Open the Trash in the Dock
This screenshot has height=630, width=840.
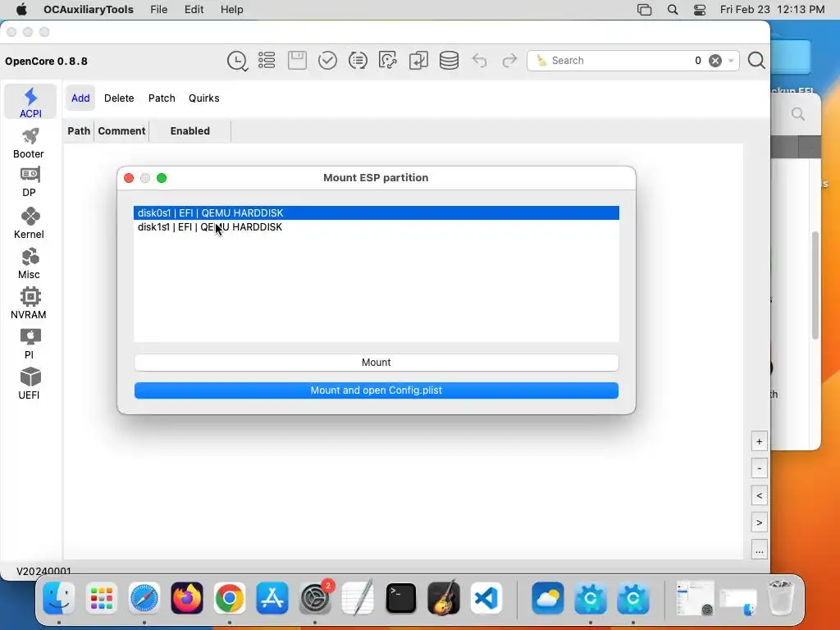[781, 598]
